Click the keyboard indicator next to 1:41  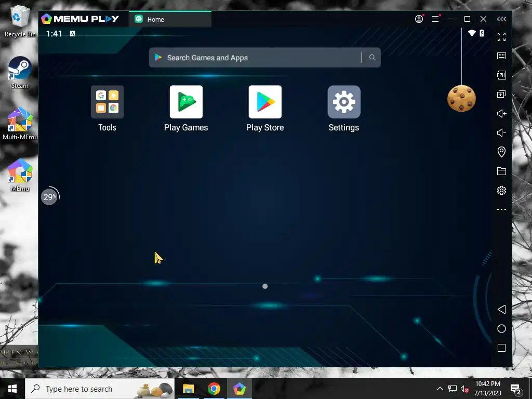[x=72, y=34]
